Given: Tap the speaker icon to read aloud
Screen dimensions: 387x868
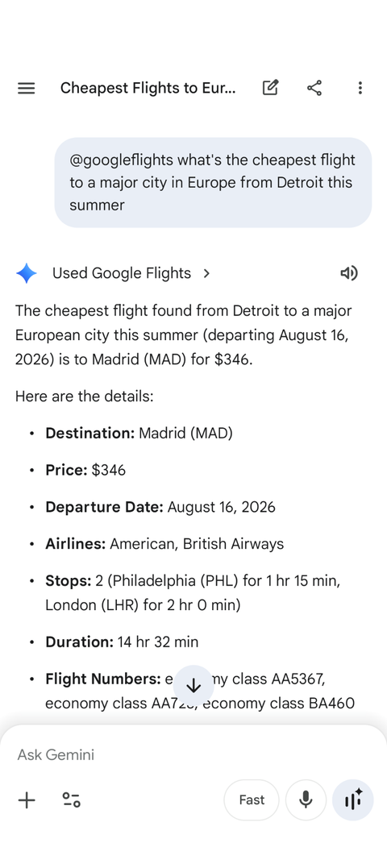Looking at the screenshot, I should 349,273.
